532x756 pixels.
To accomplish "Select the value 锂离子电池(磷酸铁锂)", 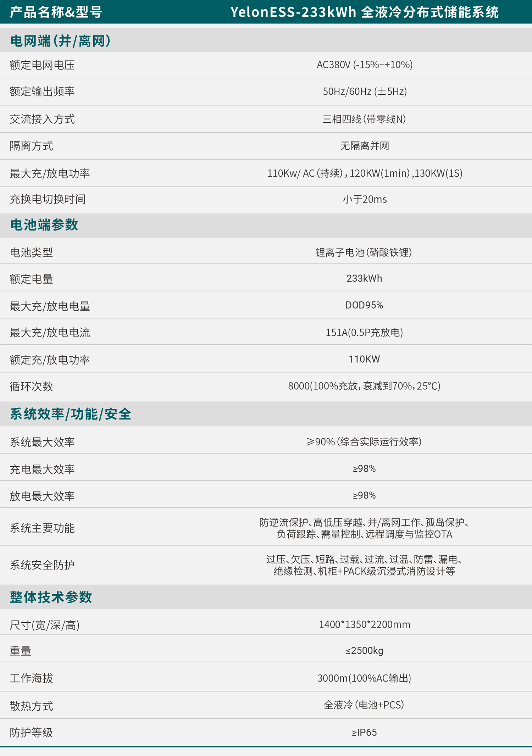I will [364, 252].
